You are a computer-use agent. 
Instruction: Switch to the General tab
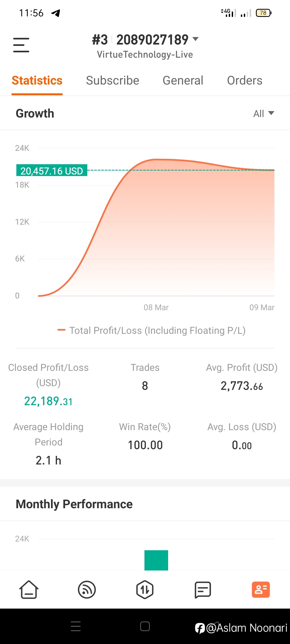pos(183,80)
